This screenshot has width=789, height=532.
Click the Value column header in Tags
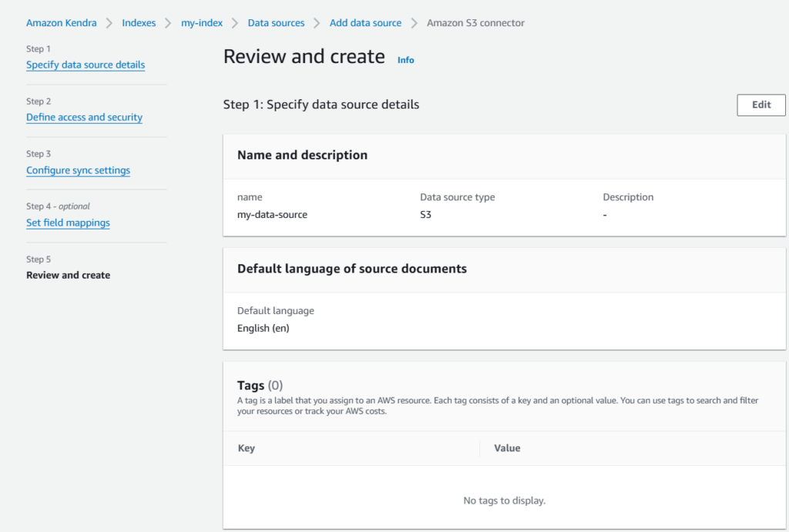coord(507,448)
